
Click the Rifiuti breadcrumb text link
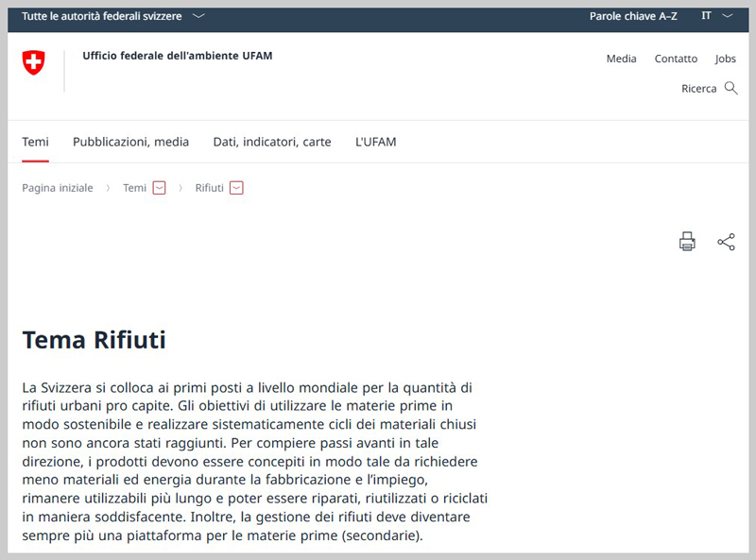tap(209, 188)
